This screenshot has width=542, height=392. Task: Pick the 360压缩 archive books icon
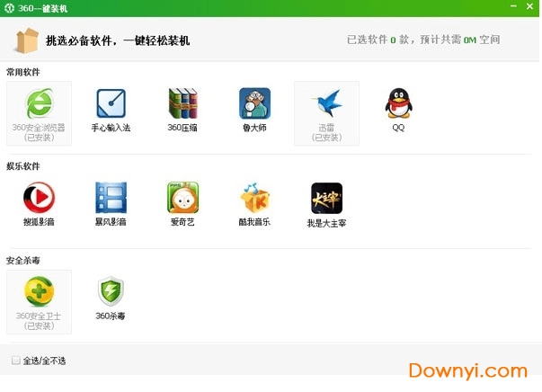coord(182,103)
